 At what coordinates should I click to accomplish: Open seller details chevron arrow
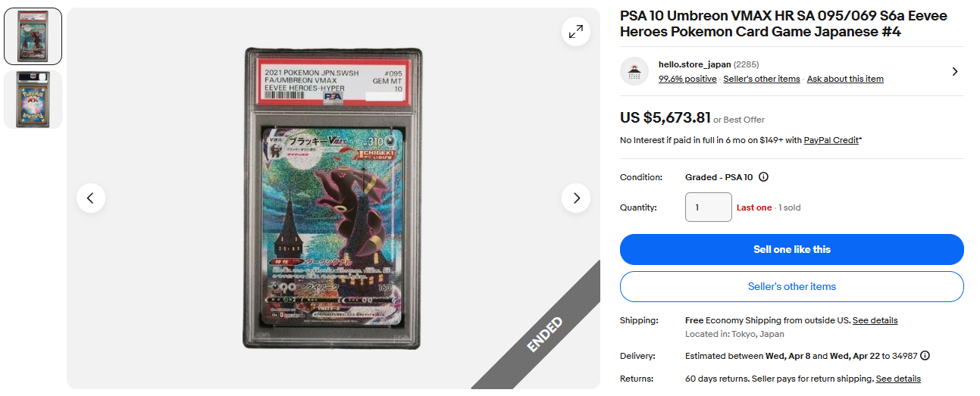(954, 71)
